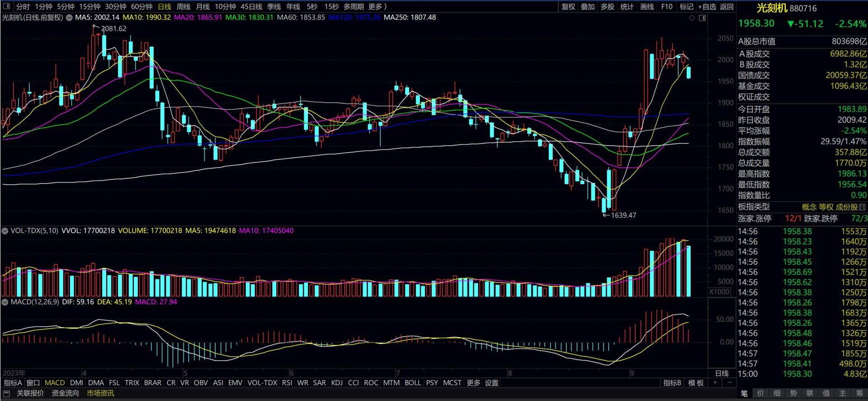Viewport: 868px width, 401px height.
Task: Open the main chart indicator dropdown arrow
Action: tap(69, 18)
